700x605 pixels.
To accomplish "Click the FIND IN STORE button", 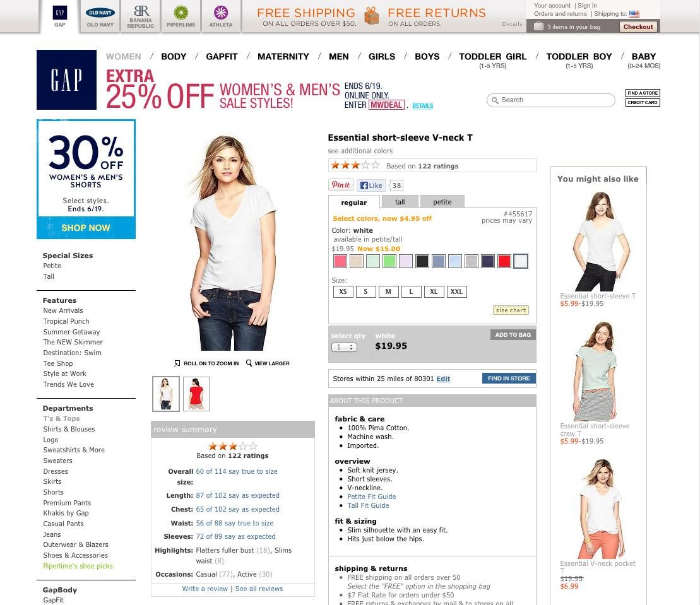I will pos(509,378).
